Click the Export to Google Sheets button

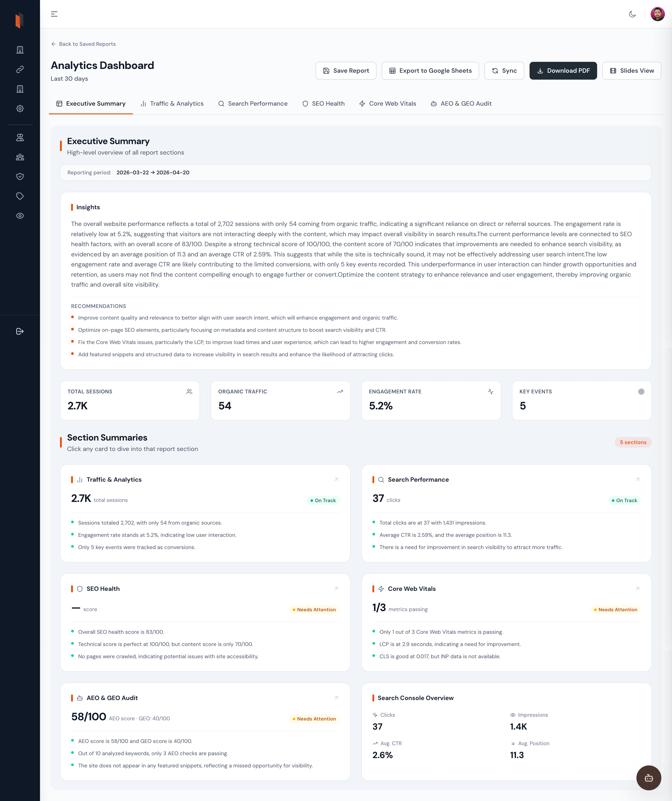click(x=430, y=70)
